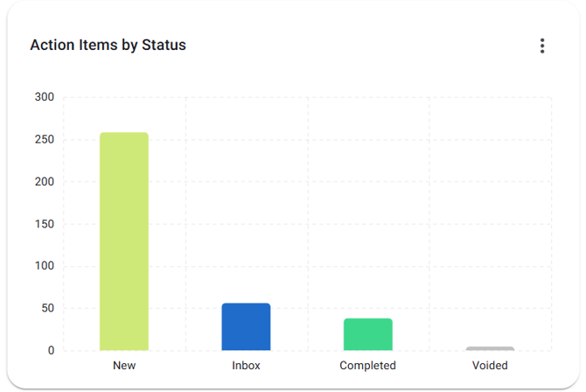
Task: Select the small gray Voided bar
Action: tap(490, 348)
